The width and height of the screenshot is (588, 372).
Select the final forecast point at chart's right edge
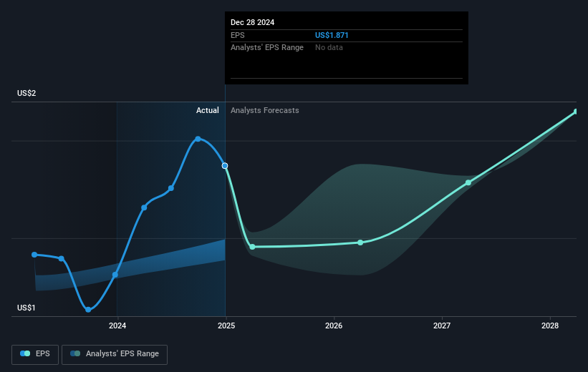(x=576, y=112)
